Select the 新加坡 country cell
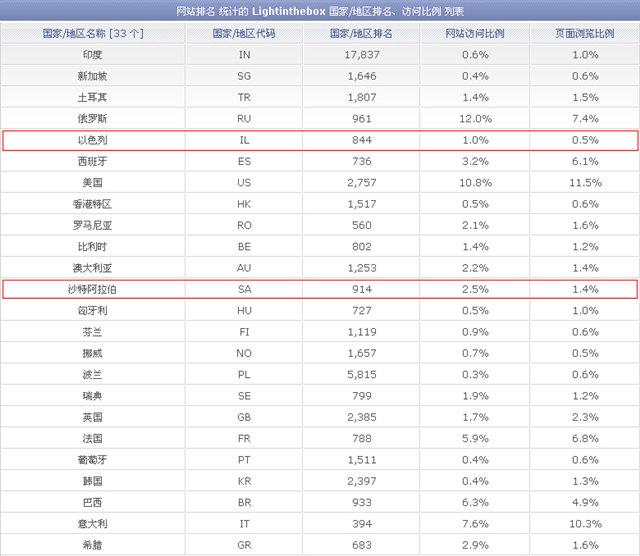This screenshot has height=556, width=640. (92, 76)
